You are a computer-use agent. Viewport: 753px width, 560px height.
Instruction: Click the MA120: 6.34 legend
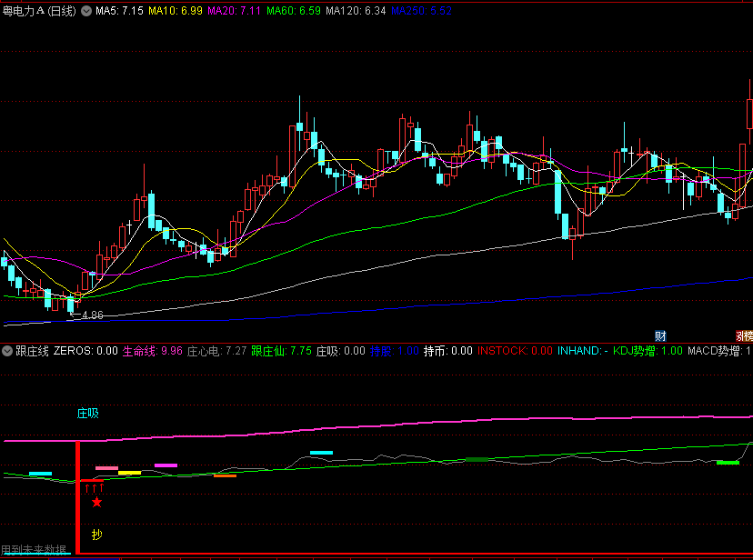pos(356,11)
